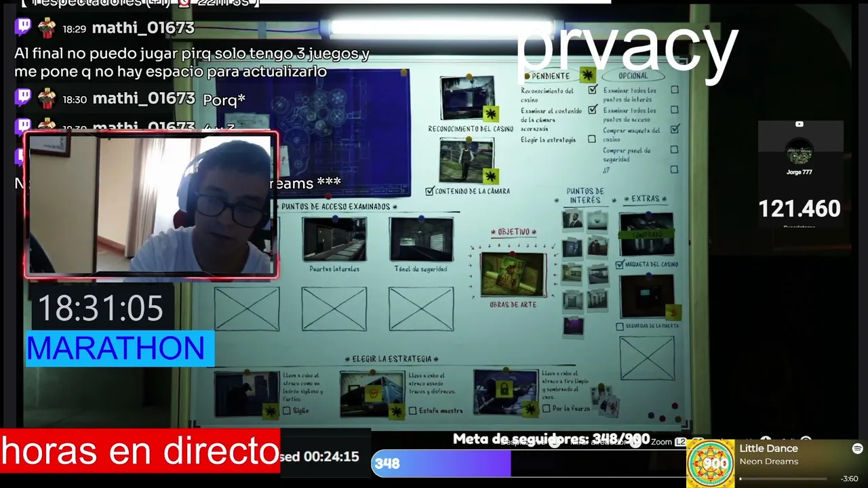Open the Contenido de la cámara photo

[467, 161]
